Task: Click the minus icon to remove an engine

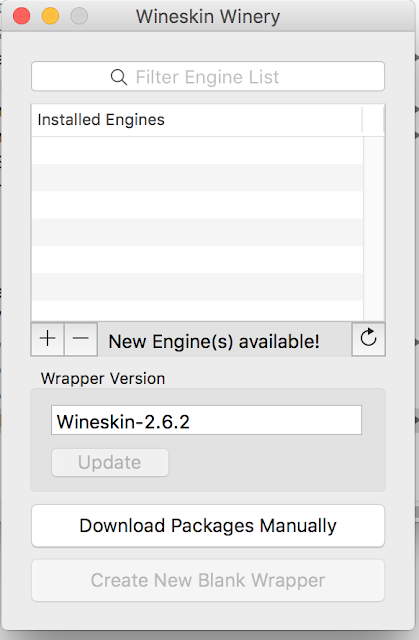Action: coord(81,339)
